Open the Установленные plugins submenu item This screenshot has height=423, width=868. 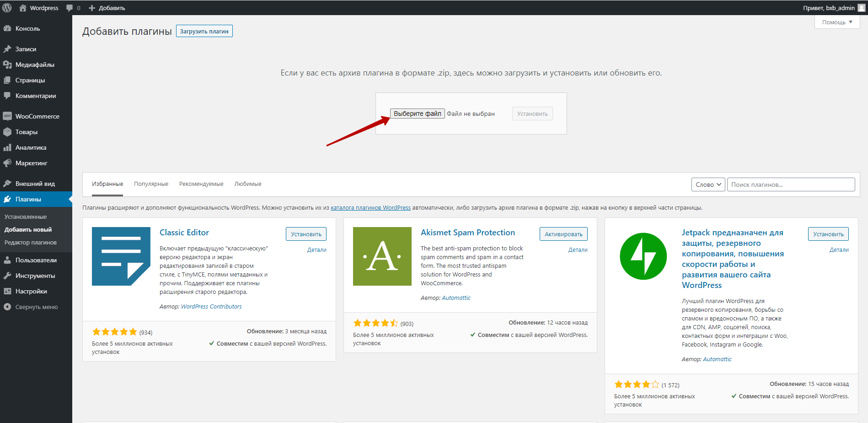[26, 217]
